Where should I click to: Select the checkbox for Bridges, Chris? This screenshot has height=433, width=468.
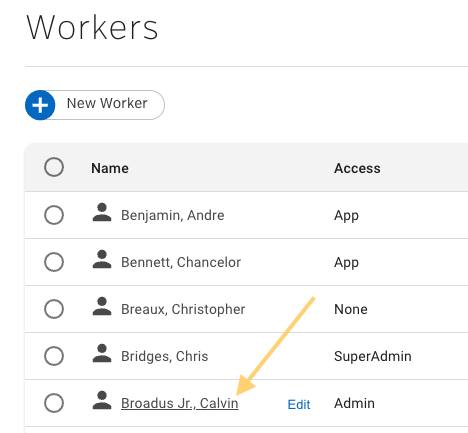[x=54, y=356]
